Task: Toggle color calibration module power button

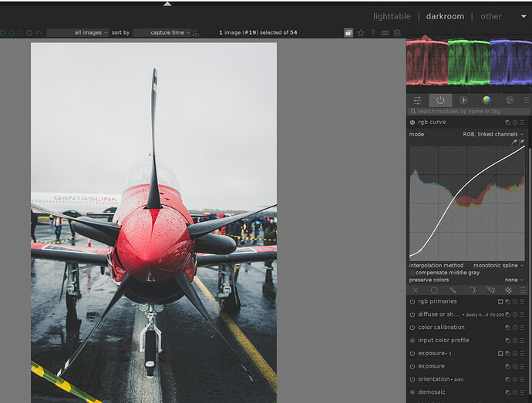Action: point(412,327)
